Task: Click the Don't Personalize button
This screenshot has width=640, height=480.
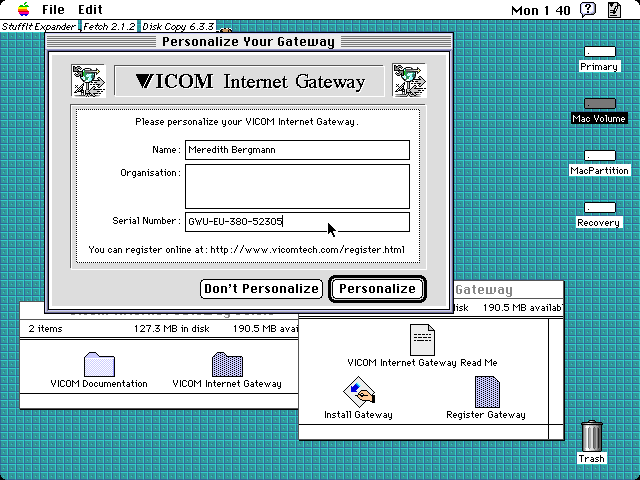Action: pos(261,289)
